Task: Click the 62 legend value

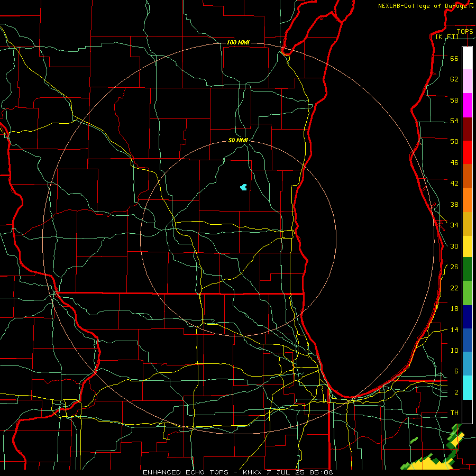Action: point(454,79)
